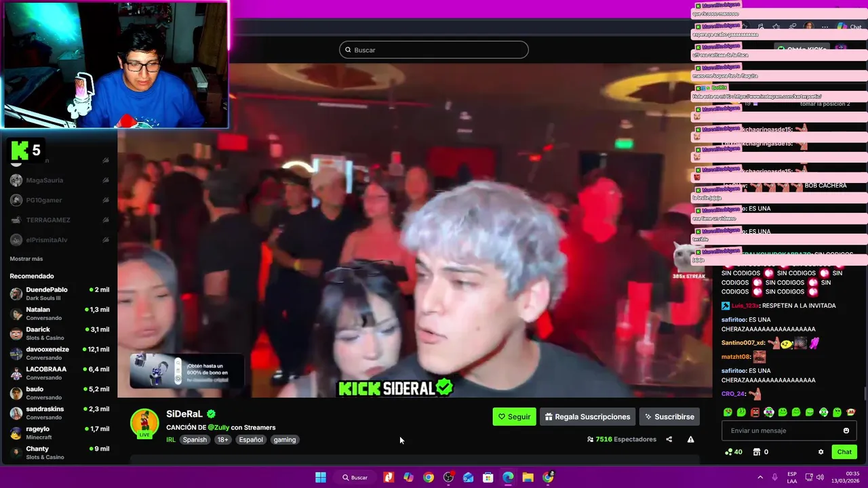Click the offline icon beside PG10gamer
Screen dimensions: 868x488
105,200
